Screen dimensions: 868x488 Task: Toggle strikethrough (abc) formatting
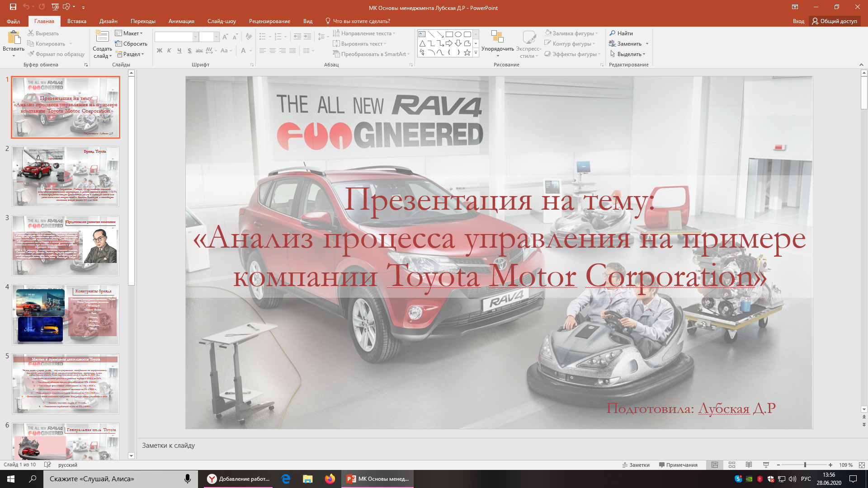click(199, 51)
